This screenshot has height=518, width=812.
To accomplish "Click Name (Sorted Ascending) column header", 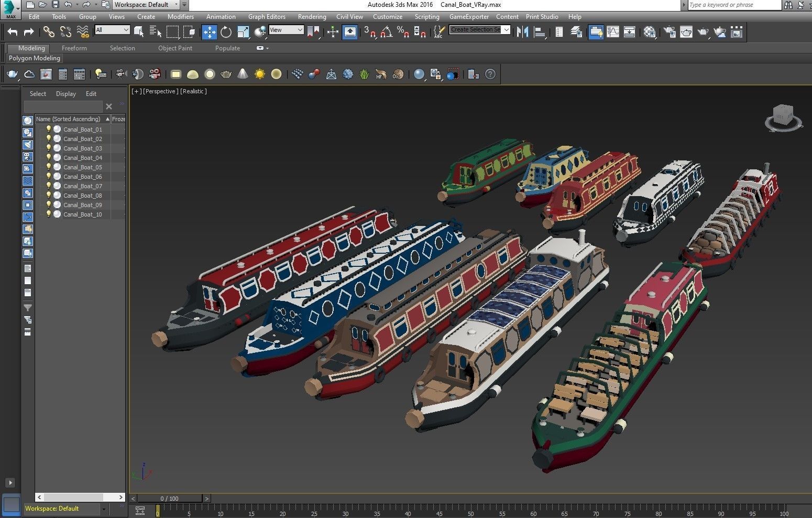I will (x=73, y=119).
